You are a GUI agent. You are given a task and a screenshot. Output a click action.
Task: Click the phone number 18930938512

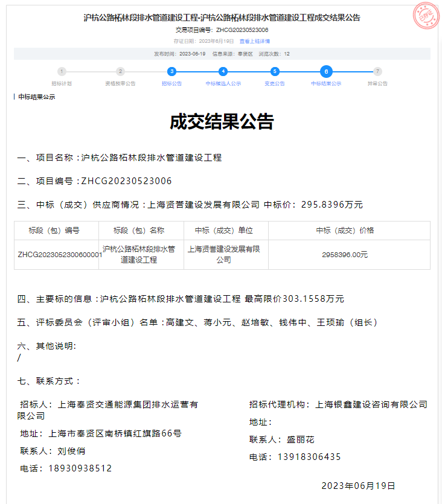pyautogui.click(x=80, y=468)
